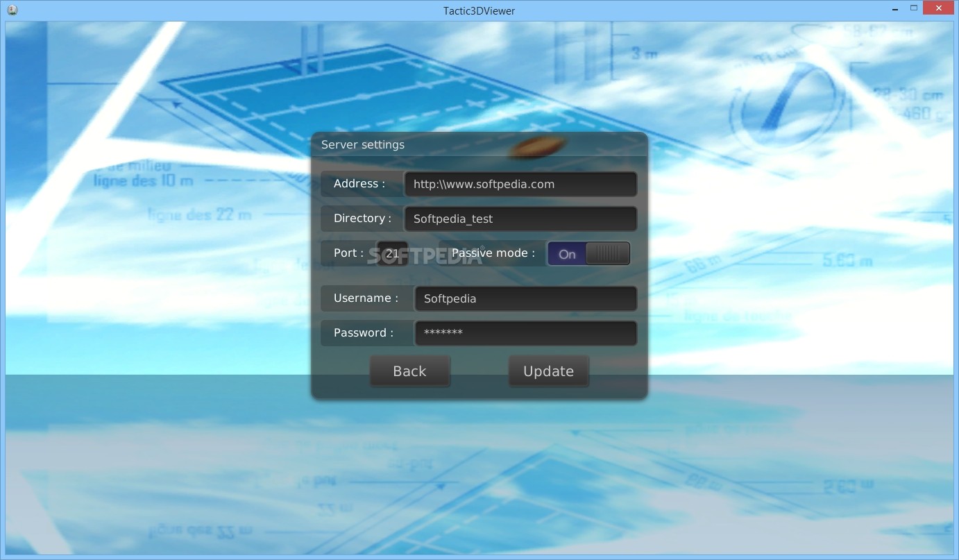959x560 pixels.
Task: Click the "Directory :" label
Action: coord(362,219)
